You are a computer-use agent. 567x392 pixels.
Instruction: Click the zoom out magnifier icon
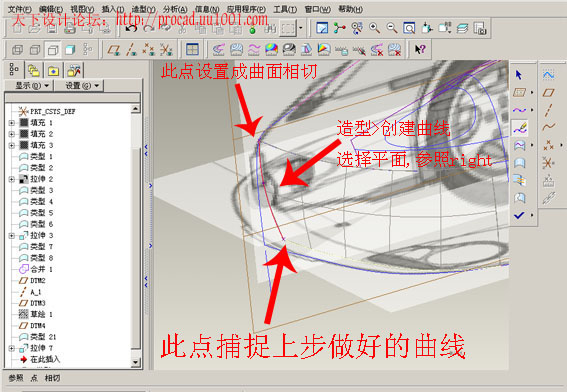392,28
